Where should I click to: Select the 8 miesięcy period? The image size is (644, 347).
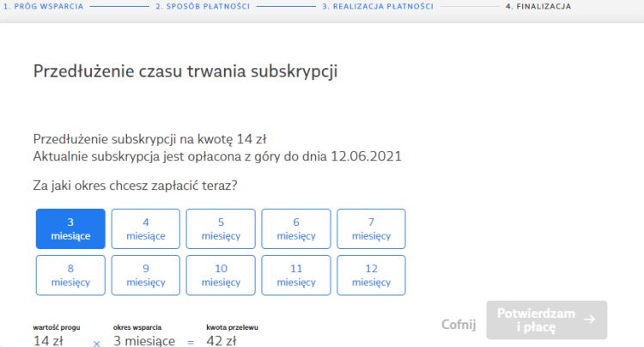tap(70, 275)
